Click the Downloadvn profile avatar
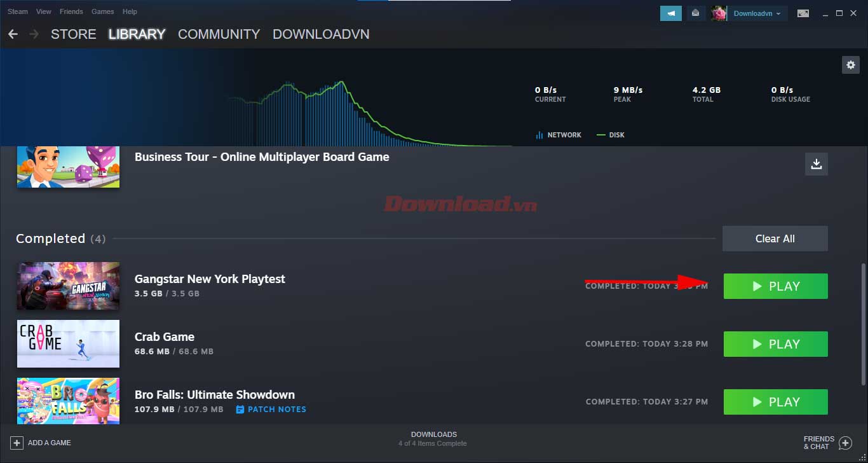 [719, 13]
